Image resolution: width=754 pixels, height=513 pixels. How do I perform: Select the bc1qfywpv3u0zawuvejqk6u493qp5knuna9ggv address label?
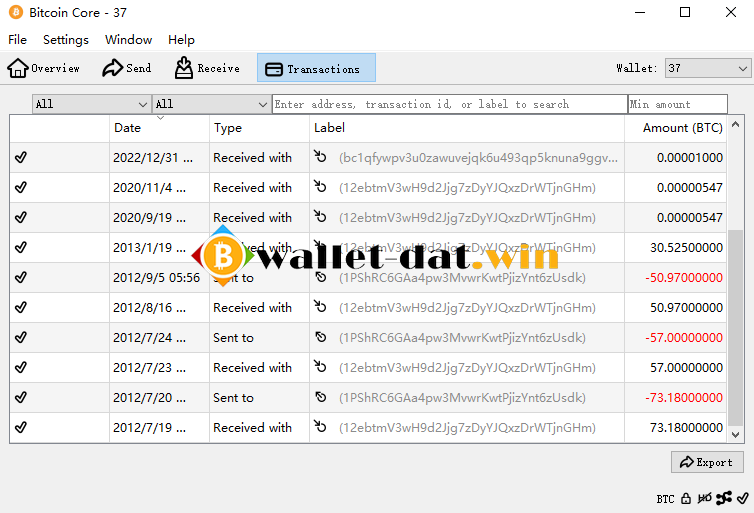click(x=478, y=158)
